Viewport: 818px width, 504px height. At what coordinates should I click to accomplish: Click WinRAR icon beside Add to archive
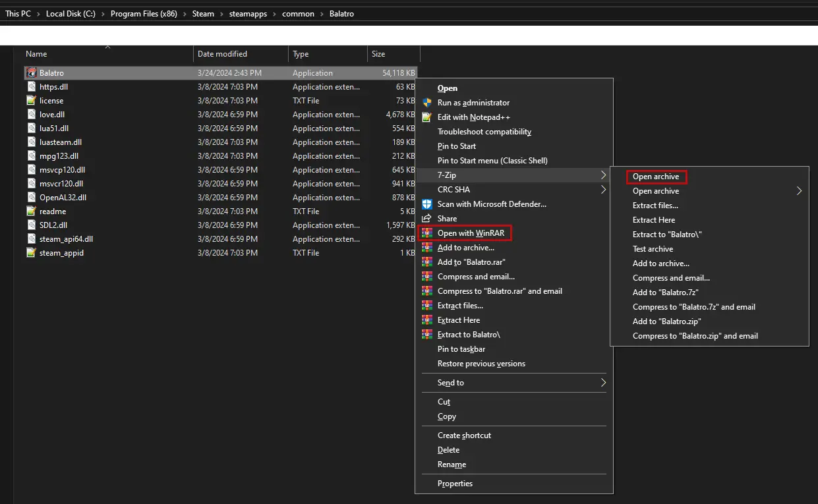pyautogui.click(x=426, y=248)
